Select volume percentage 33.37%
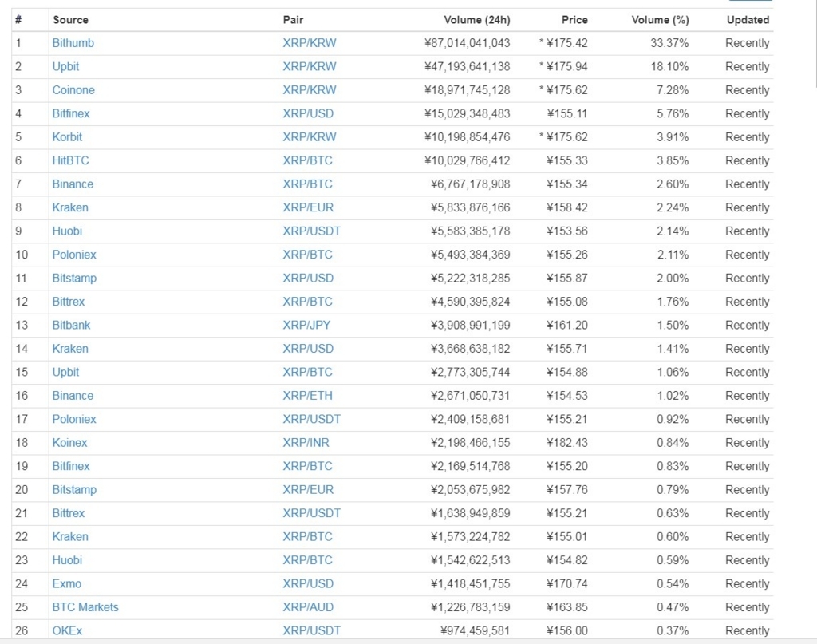 tap(669, 43)
